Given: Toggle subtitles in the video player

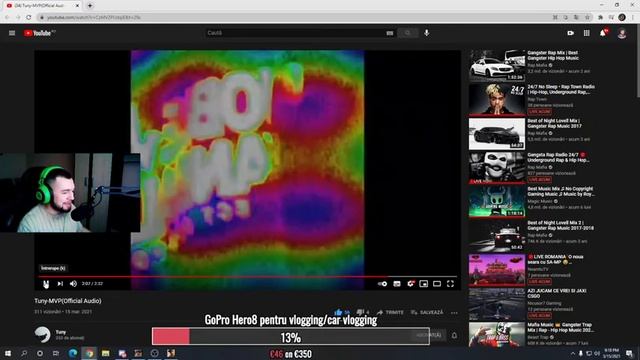Looking at the screenshot, I should click(397, 284).
